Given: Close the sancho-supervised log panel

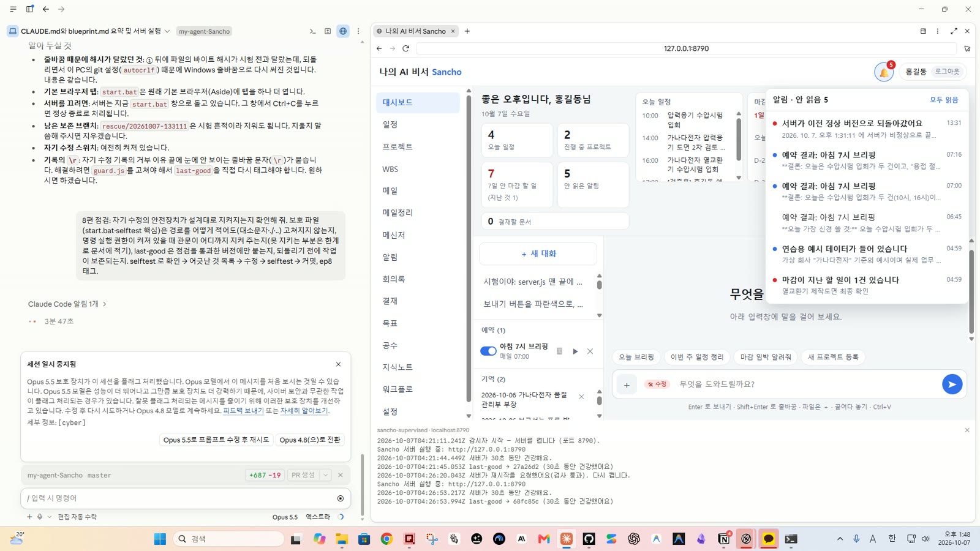Looking at the screenshot, I should pyautogui.click(x=967, y=430).
